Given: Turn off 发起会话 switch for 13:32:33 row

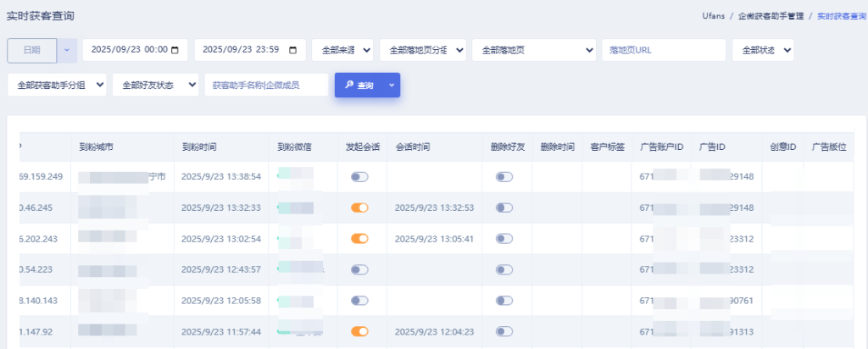Looking at the screenshot, I should [x=360, y=208].
